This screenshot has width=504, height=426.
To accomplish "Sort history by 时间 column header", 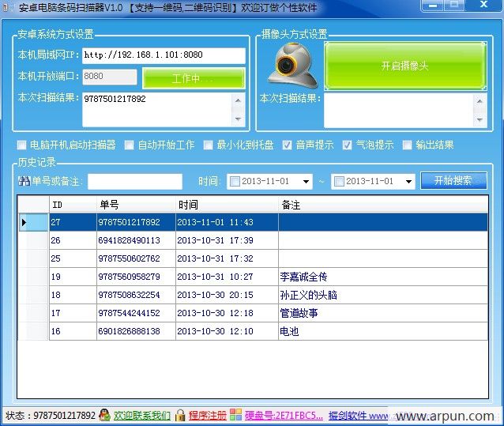I will (x=226, y=205).
